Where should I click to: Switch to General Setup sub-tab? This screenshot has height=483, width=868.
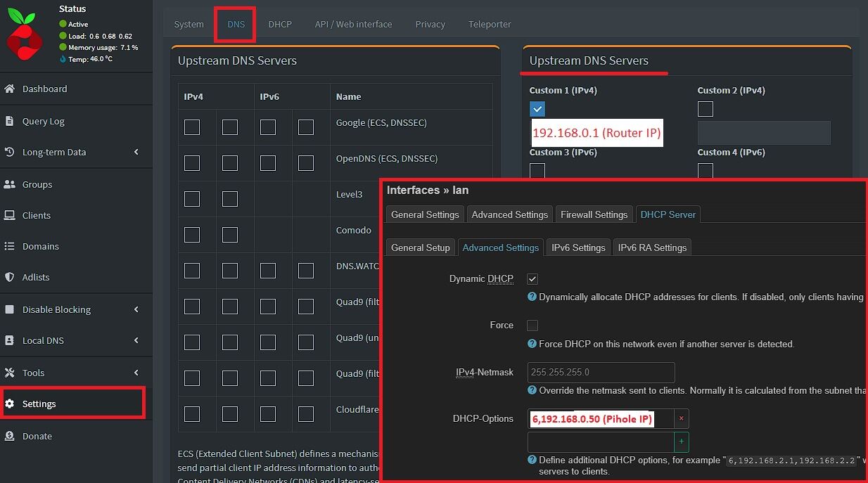[x=420, y=247]
